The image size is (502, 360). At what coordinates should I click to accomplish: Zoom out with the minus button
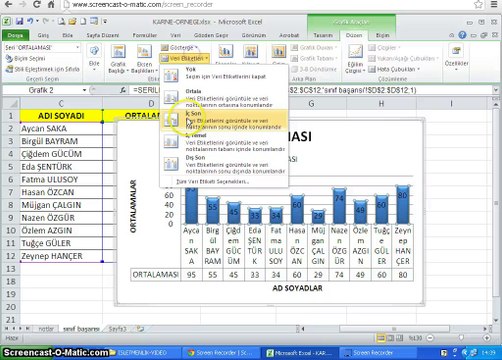pyautogui.click(x=430, y=338)
